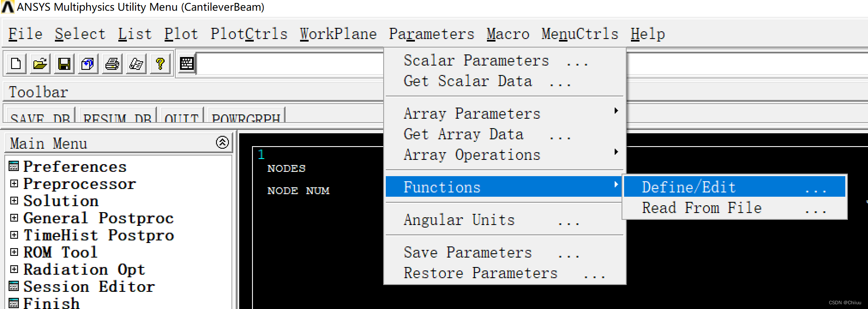Click the ANSYS Help question mark icon
868x309 pixels.
pos(160,64)
